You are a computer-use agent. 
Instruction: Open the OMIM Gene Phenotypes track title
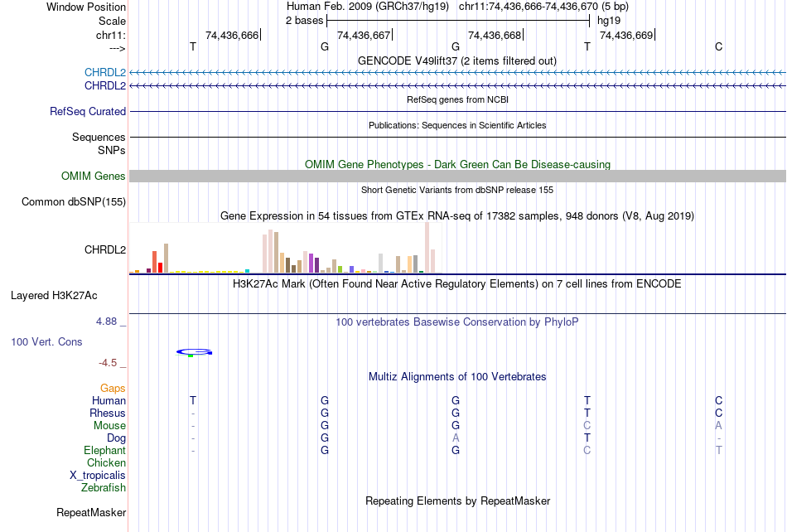tap(457, 165)
